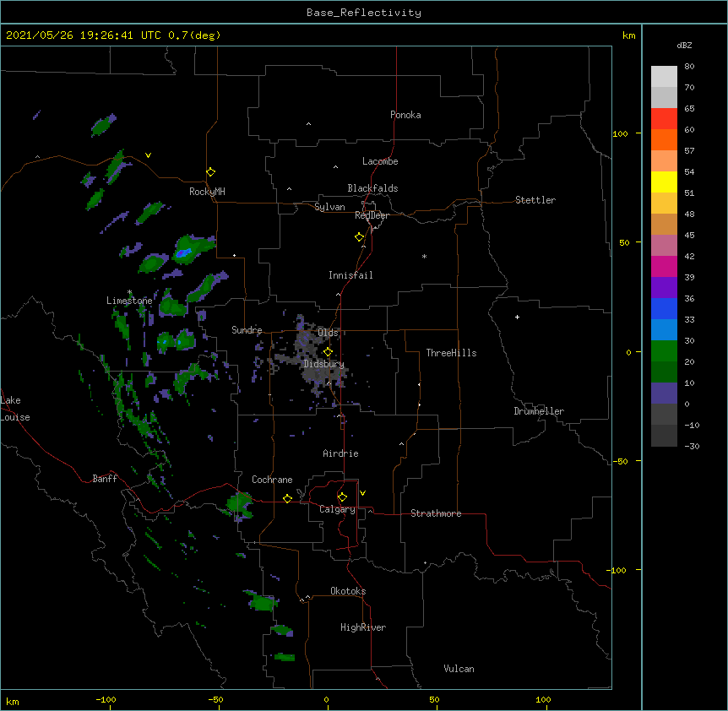The image size is (728, 711).
Task: Click the Airdrie city label
Action: pyautogui.click(x=341, y=453)
